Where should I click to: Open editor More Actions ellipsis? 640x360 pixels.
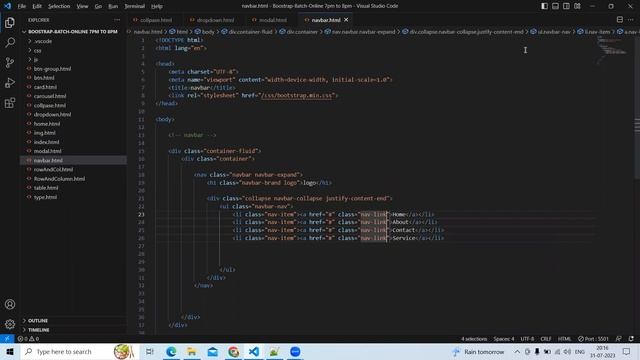(x=631, y=20)
